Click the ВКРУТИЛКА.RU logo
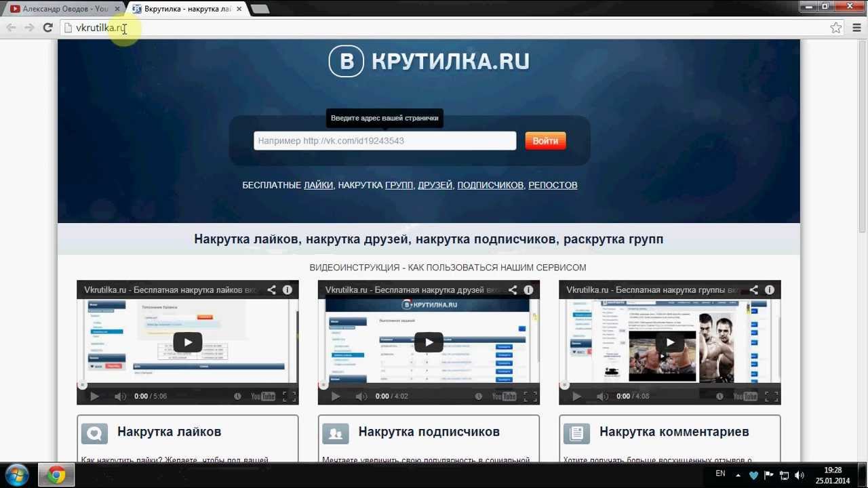Screen dimensions: 868x488 coord(429,61)
